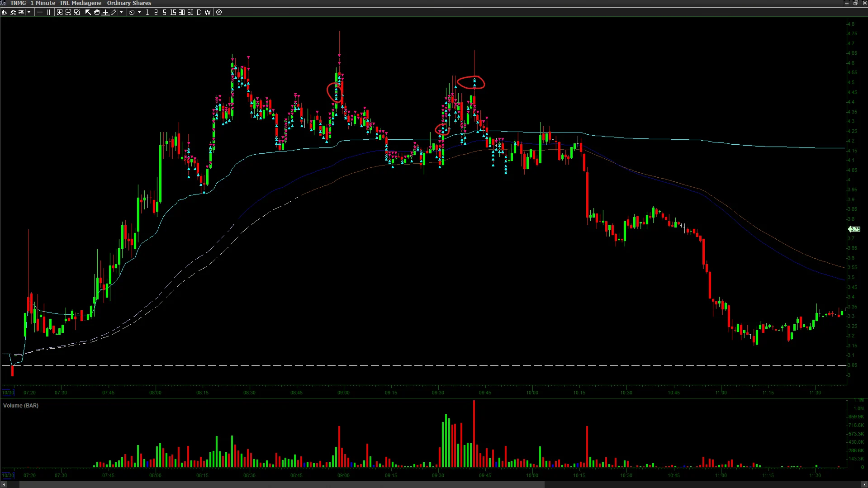Viewport: 868px width, 488px height.
Task: Open the chart type bar icon
Action: point(4,12)
